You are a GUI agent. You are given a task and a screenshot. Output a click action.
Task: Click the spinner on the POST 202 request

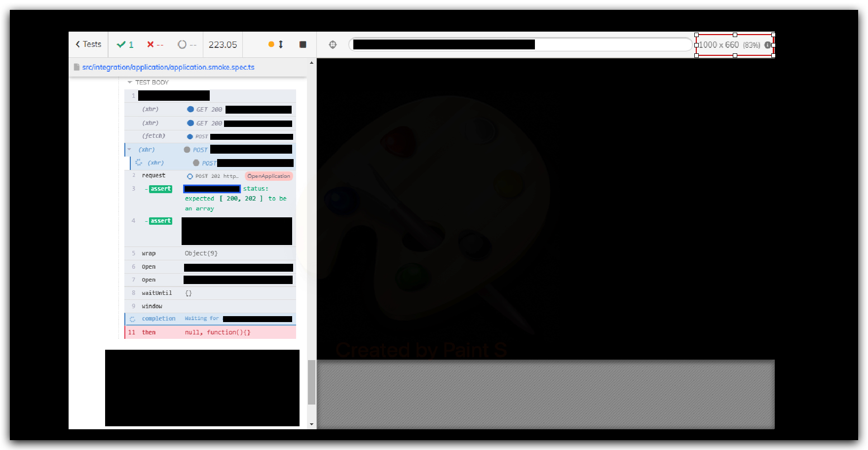(x=189, y=176)
